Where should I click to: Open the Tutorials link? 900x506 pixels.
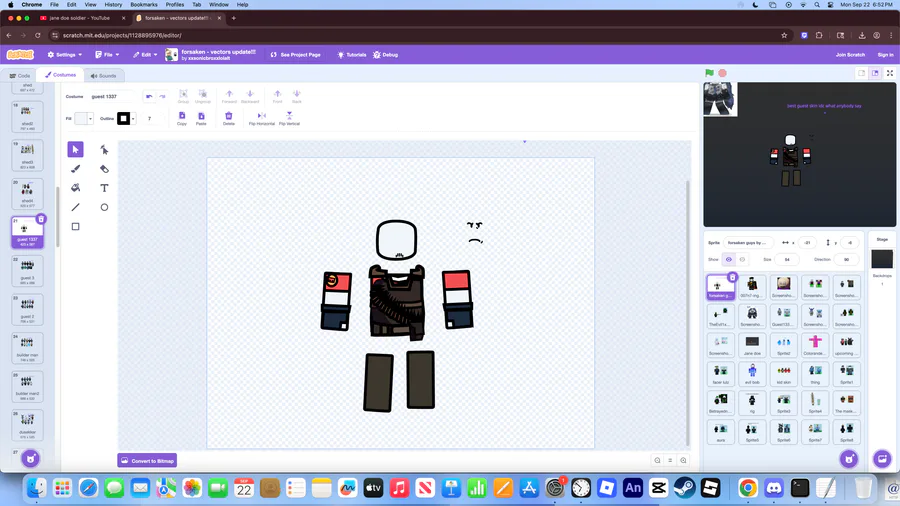[x=352, y=55]
